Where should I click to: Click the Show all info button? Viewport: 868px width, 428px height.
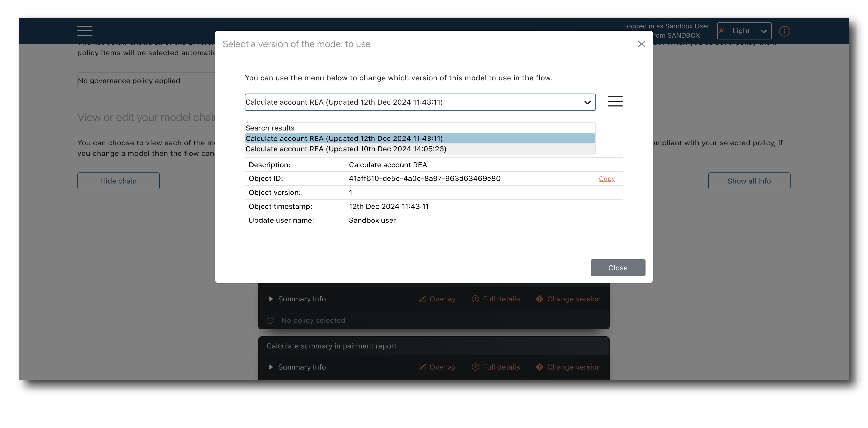tap(749, 181)
